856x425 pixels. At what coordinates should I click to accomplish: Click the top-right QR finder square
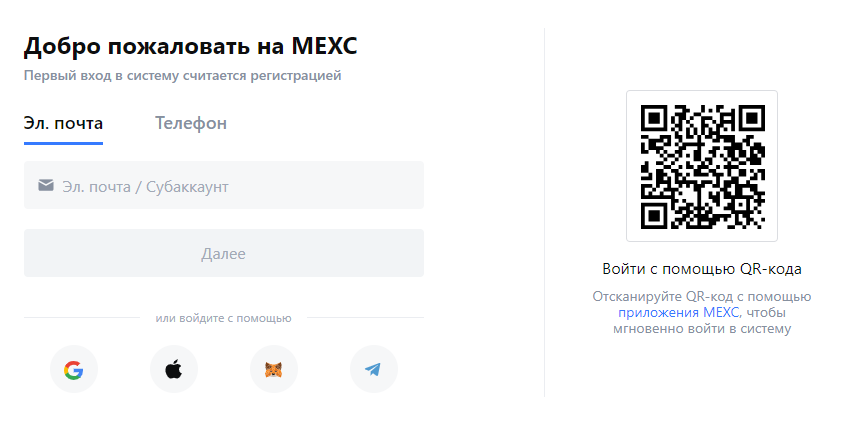coord(749,118)
